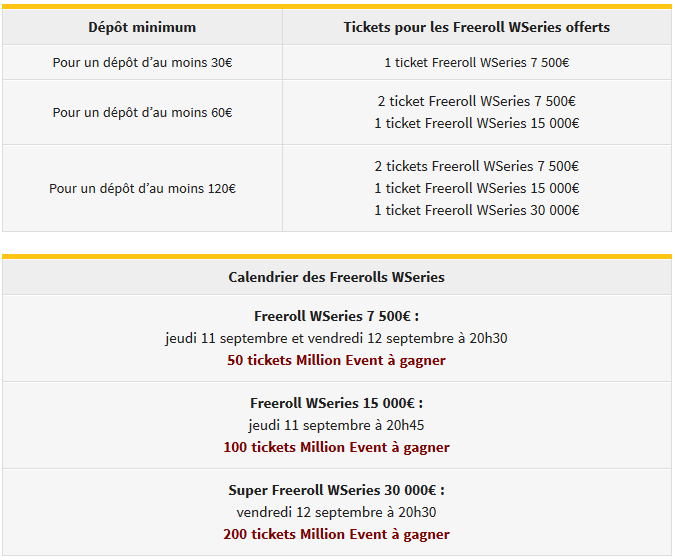
Task: Click "2 ticket Freeroll WSeries 7 500€" line
Action: point(476,101)
